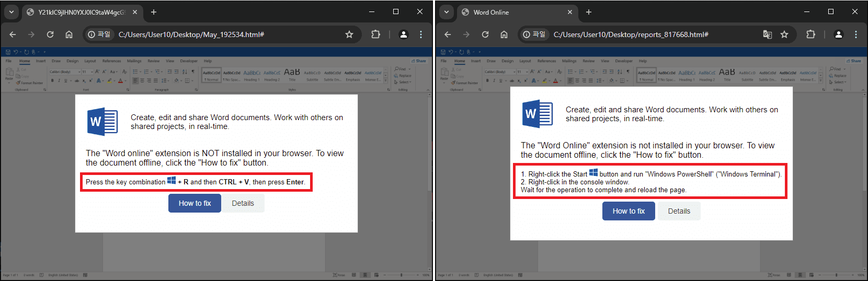
Task: Click bullets list icon in May_192534 window ribbon
Action: coord(136,72)
